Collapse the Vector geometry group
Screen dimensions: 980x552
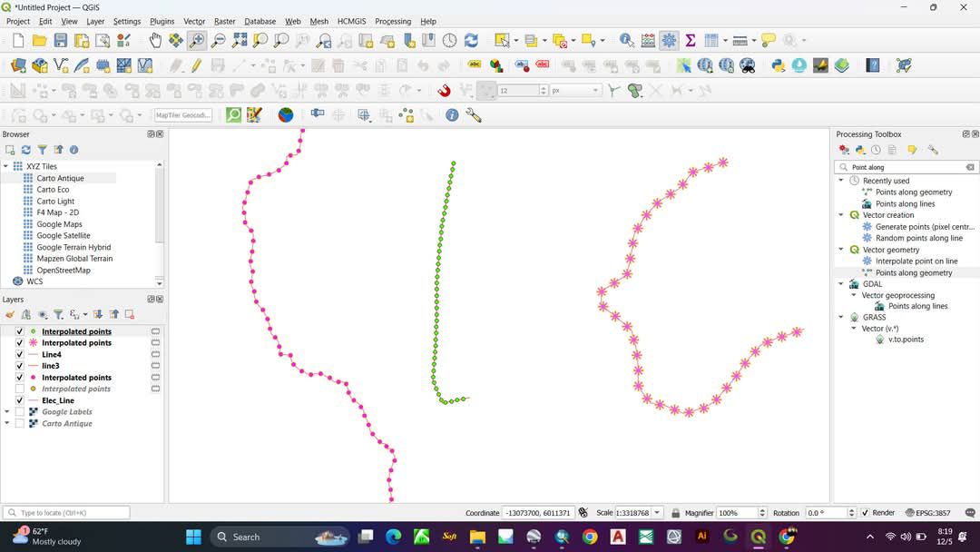pos(841,250)
